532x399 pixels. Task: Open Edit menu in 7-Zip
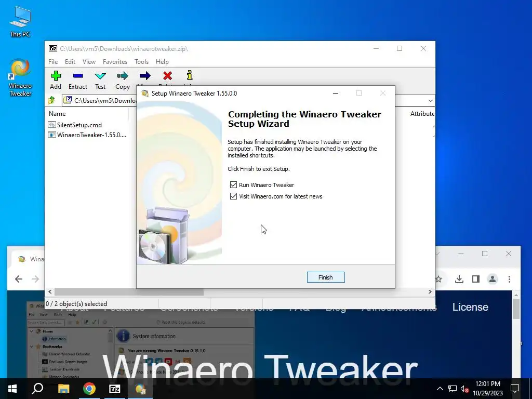(x=70, y=62)
